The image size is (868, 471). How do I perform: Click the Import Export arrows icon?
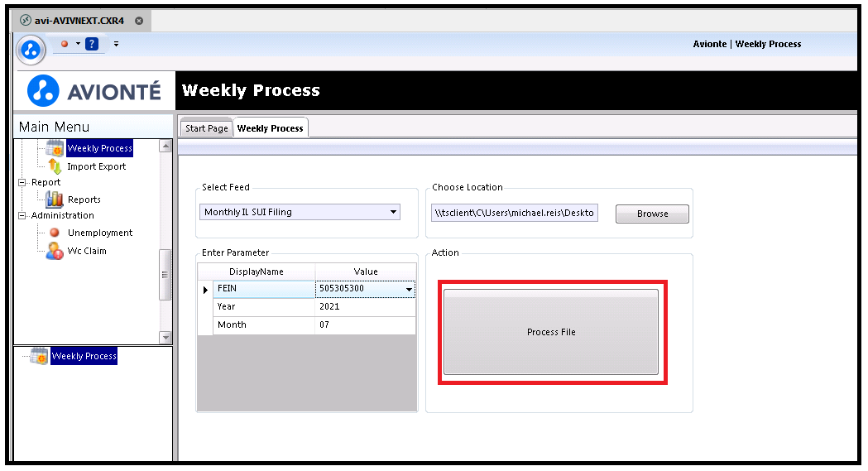pos(55,166)
